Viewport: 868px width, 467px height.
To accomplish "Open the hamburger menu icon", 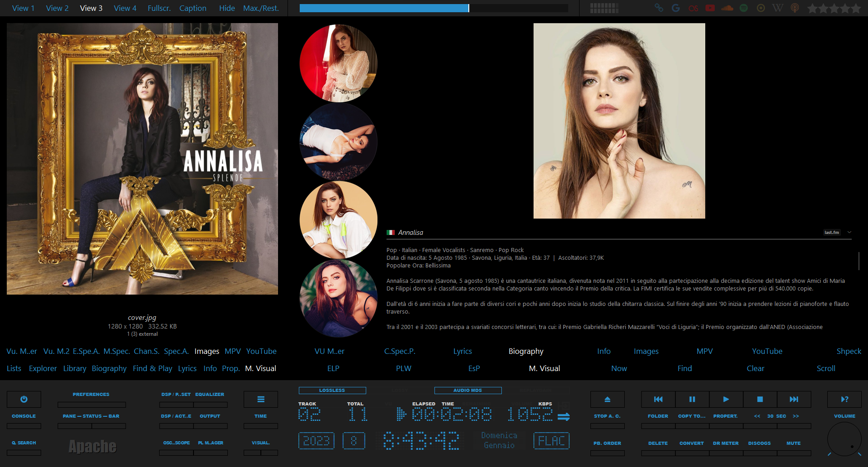I will pos(261,399).
